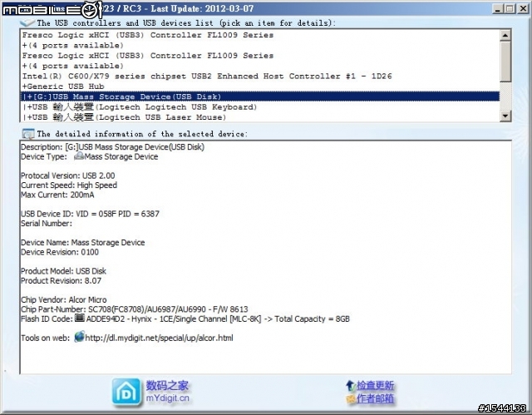The width and height of the screenshot is (532, 415).
Task: Select [G:]USB Mass Storage Device row
Action: coord(260,96)
